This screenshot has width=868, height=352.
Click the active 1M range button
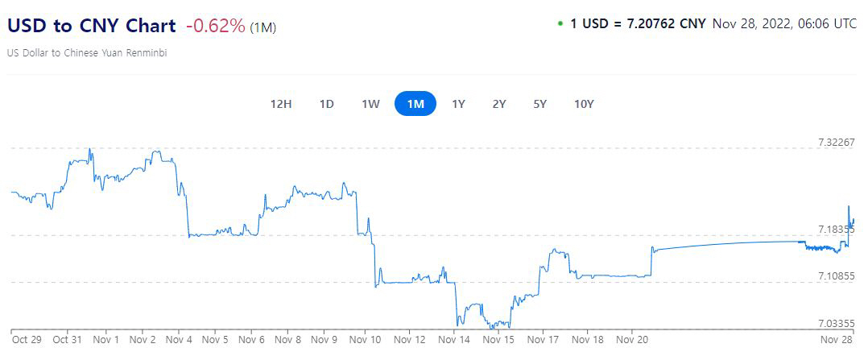415,104
